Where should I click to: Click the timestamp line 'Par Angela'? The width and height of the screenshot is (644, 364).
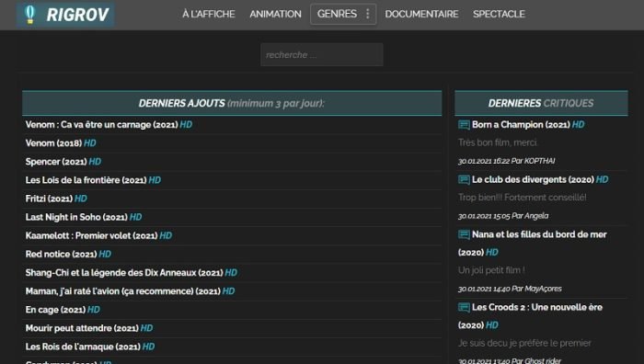[x=503, y=216]
